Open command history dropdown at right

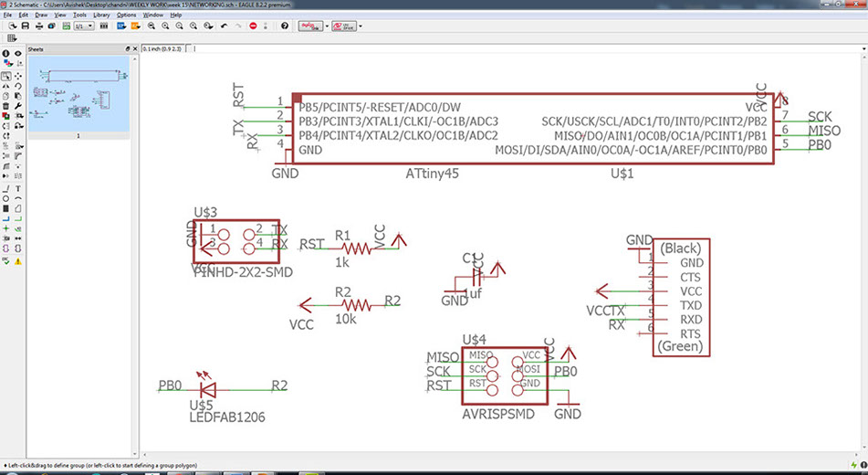[x=864, y=48]
